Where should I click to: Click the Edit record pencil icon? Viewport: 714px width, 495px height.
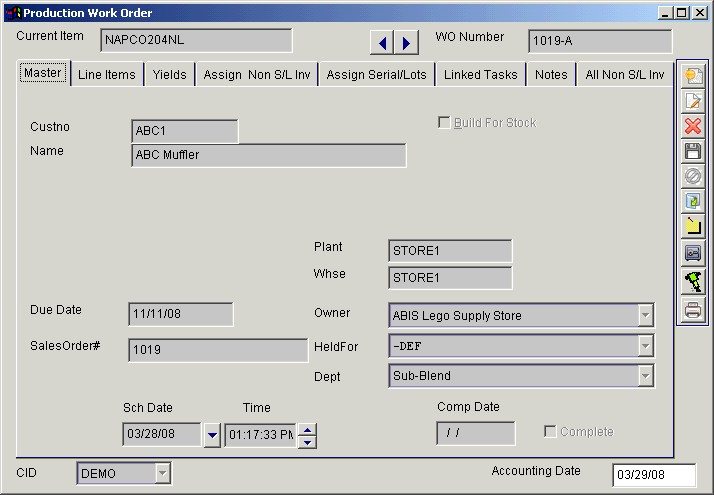click(692, 101)
